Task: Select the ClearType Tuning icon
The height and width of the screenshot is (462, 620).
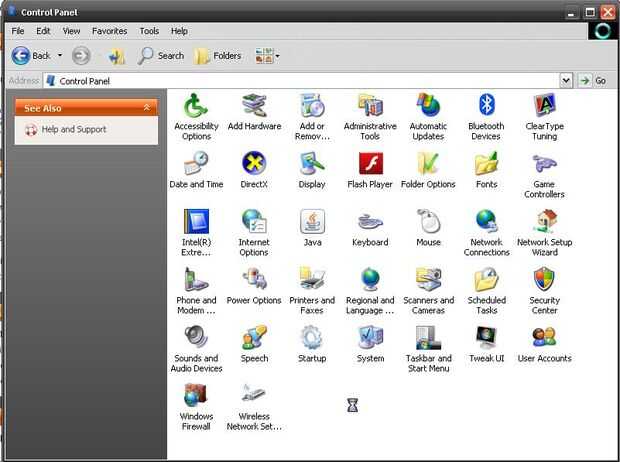Action: 544,106
